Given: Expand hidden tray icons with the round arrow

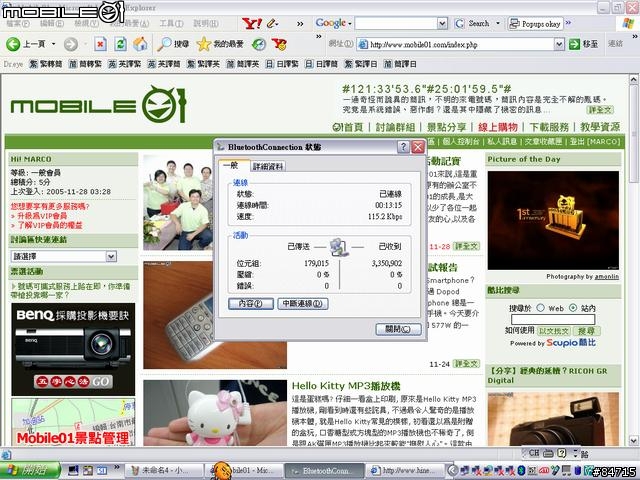Looking at the screenshot, I should (451, 470).
